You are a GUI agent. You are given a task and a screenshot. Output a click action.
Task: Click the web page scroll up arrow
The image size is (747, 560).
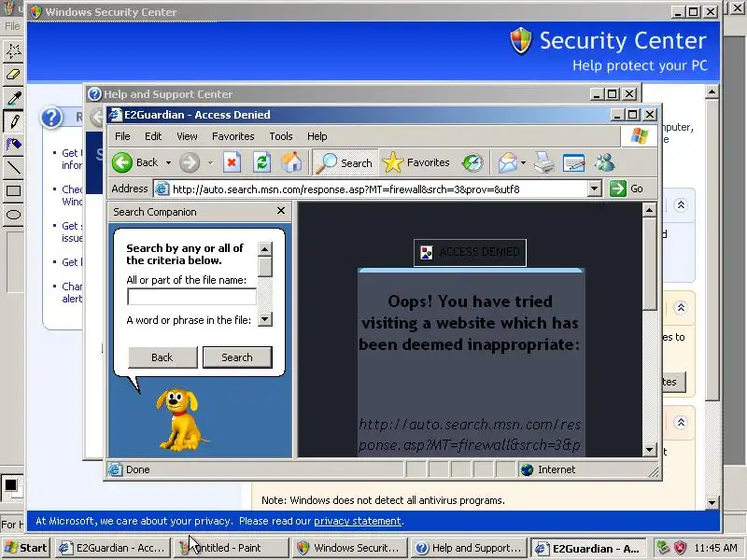[649, 209]
